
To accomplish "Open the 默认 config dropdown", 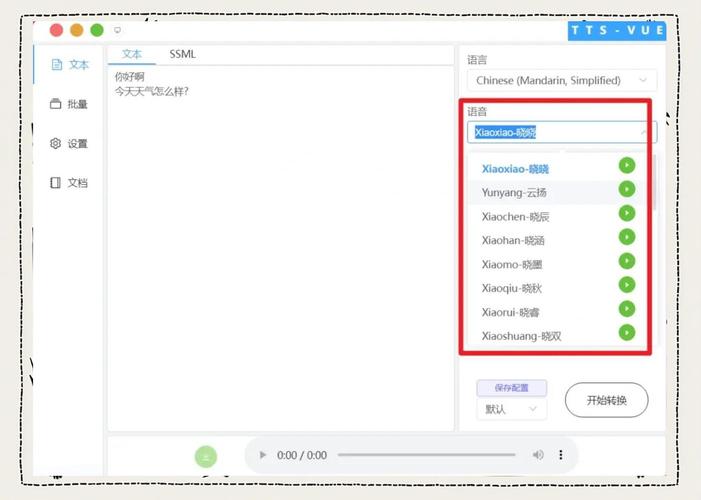I will click(511, 409).
